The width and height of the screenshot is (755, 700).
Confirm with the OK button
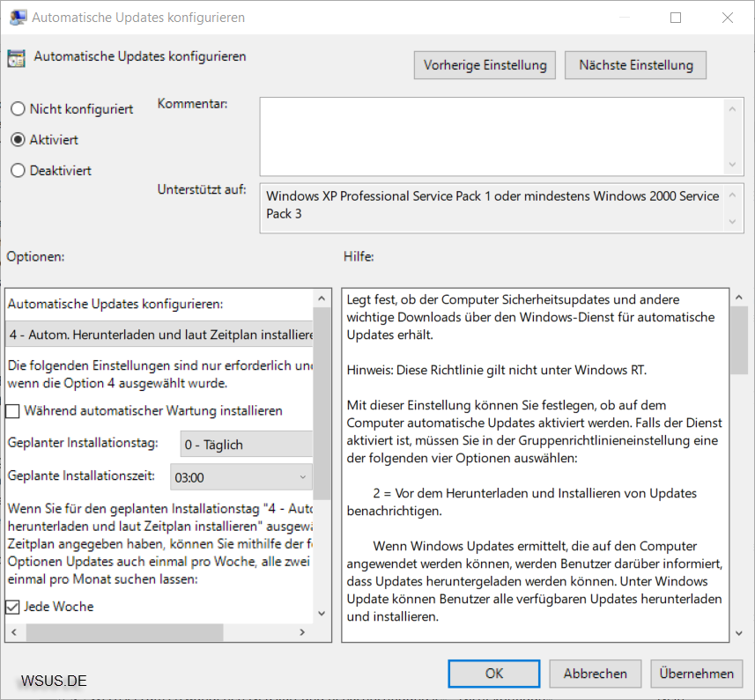point(494,674)
